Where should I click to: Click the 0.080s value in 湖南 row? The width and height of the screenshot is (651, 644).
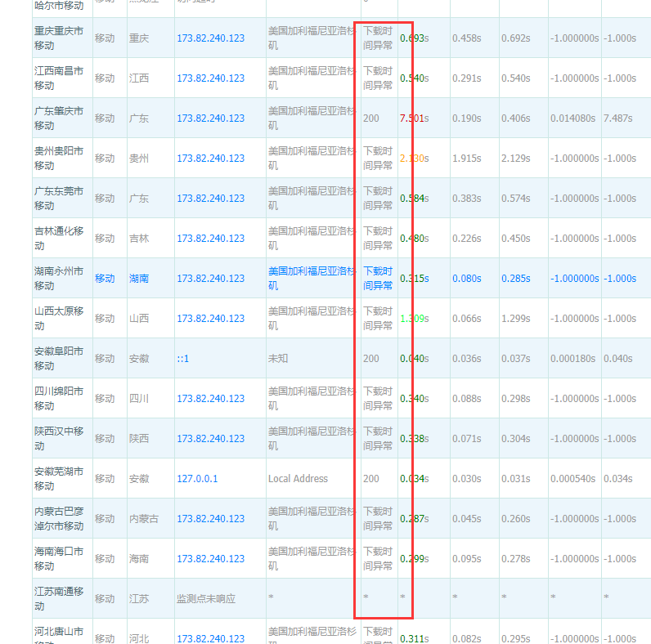pyautogui.click(x=467, y=279)
